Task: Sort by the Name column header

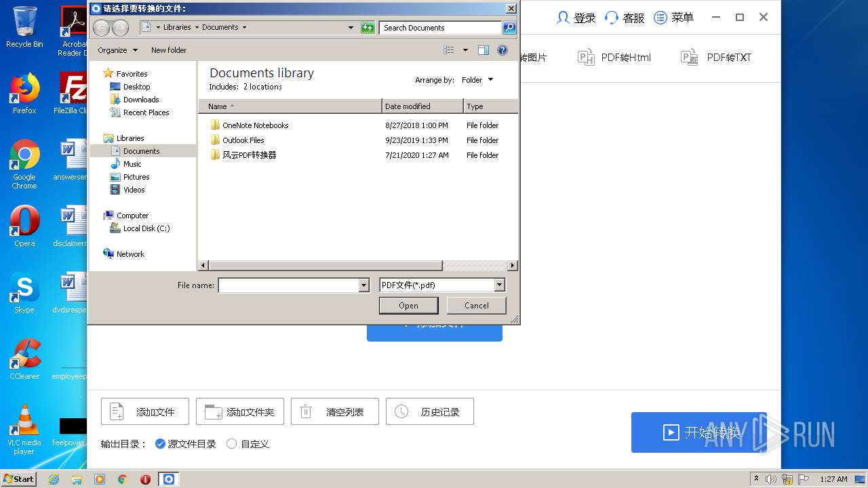Action: click(x=290, y=106)
